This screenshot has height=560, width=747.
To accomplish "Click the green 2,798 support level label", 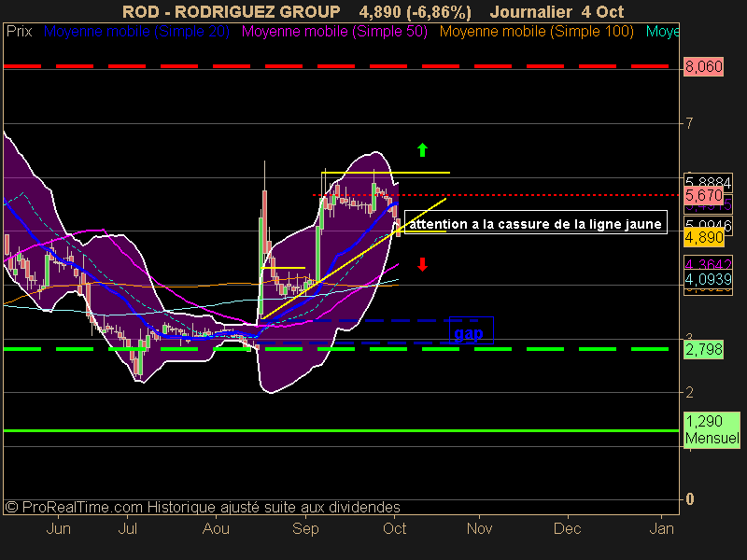I will (704, 349).
